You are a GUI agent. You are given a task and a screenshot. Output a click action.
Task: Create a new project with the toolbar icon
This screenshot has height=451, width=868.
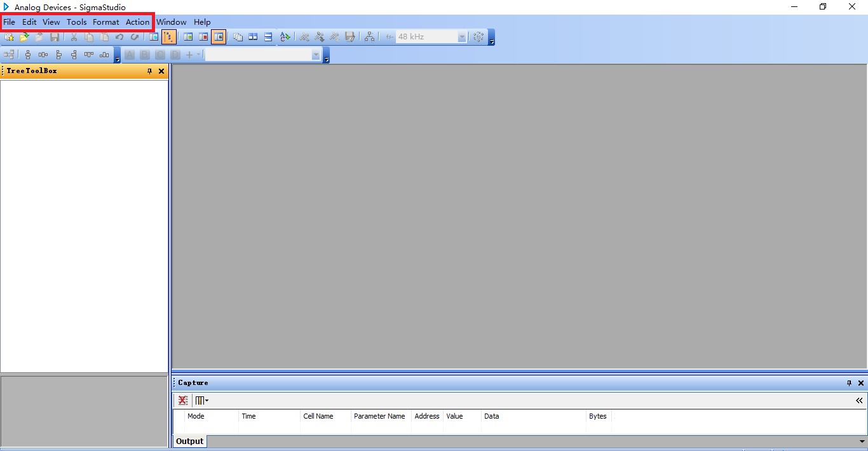[10, 37]
